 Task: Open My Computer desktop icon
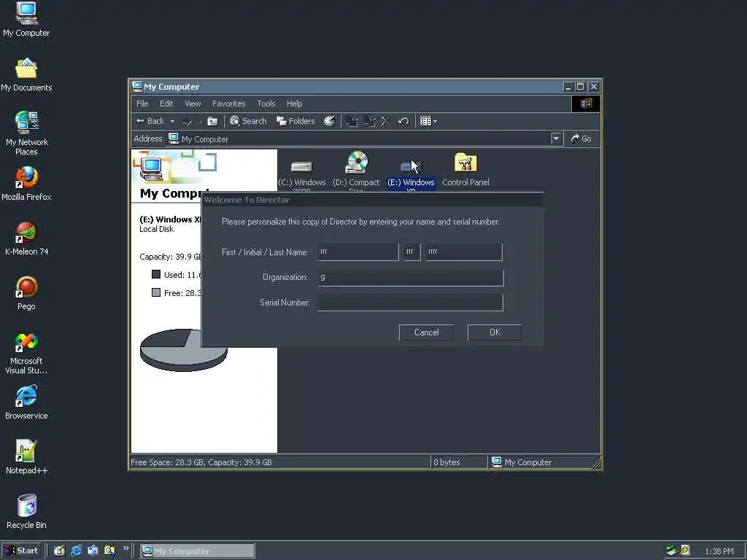pyautogui.click(x=26, y=19)
